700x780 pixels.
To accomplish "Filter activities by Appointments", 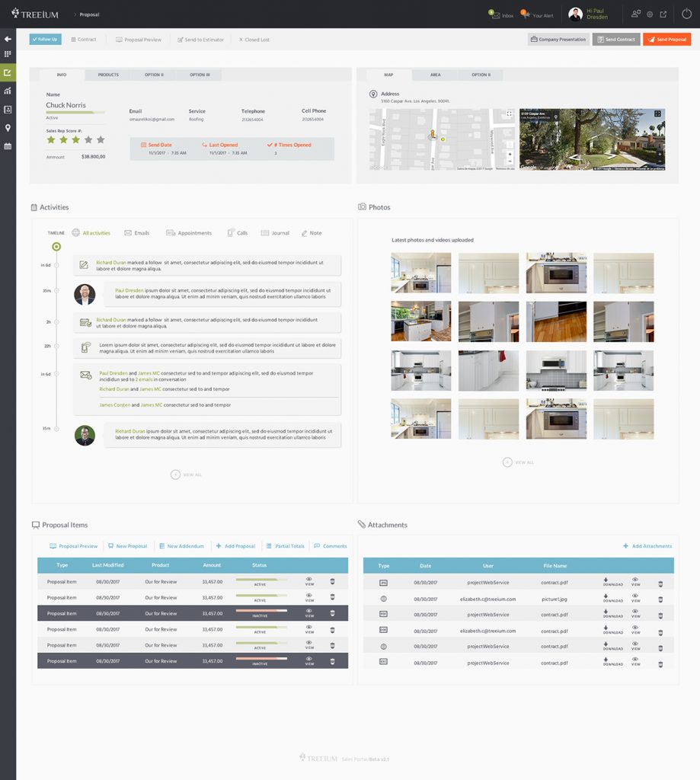I will pos(189,233).
